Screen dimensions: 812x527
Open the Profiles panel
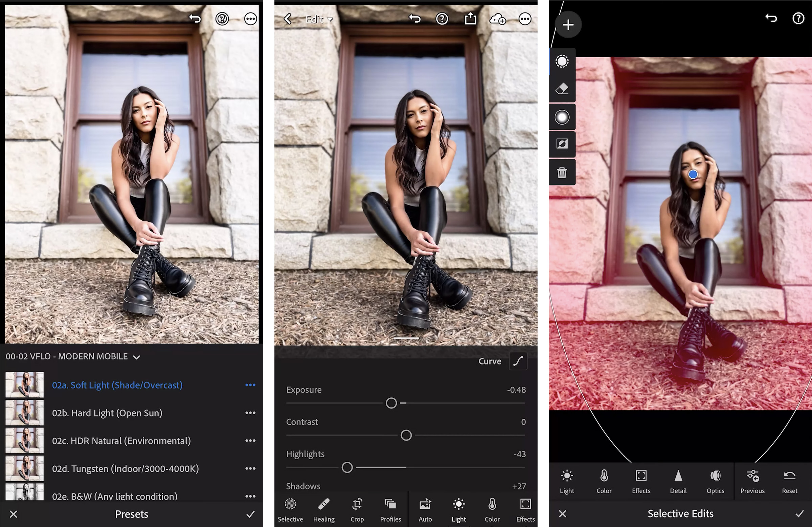390,509
